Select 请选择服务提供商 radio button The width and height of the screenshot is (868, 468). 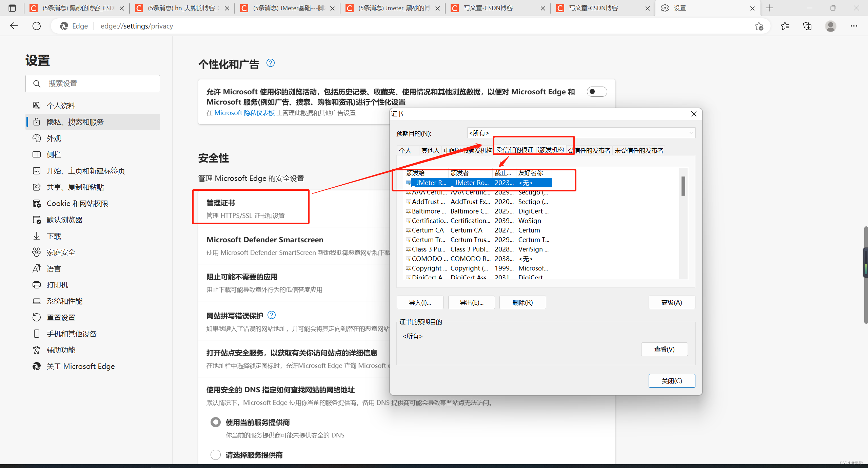[216, 455]
